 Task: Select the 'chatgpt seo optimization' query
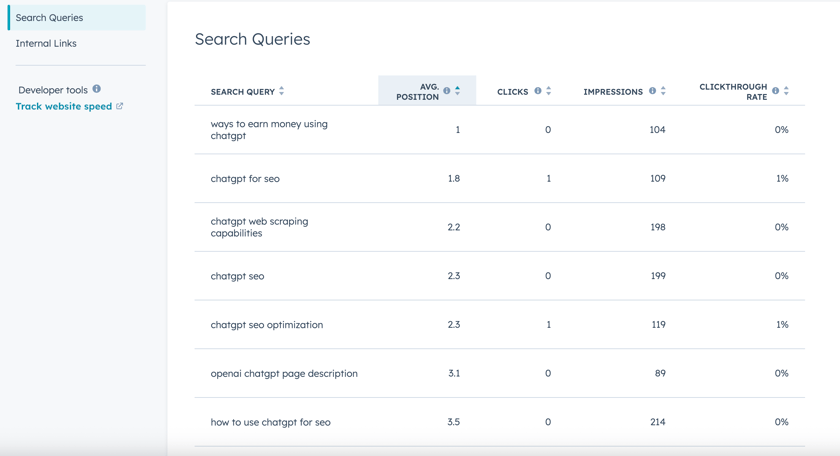pyautogui.click(x=267, y=325)
